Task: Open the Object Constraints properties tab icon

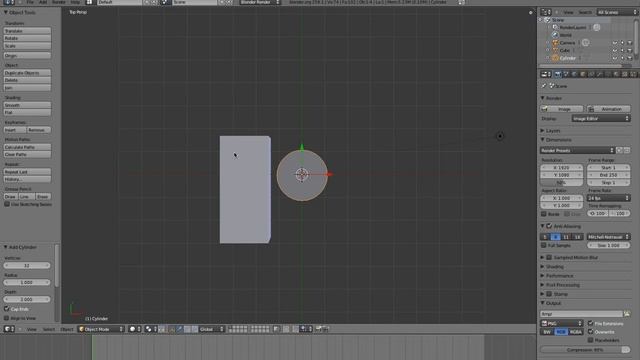Action: click(x=591, y=74)
